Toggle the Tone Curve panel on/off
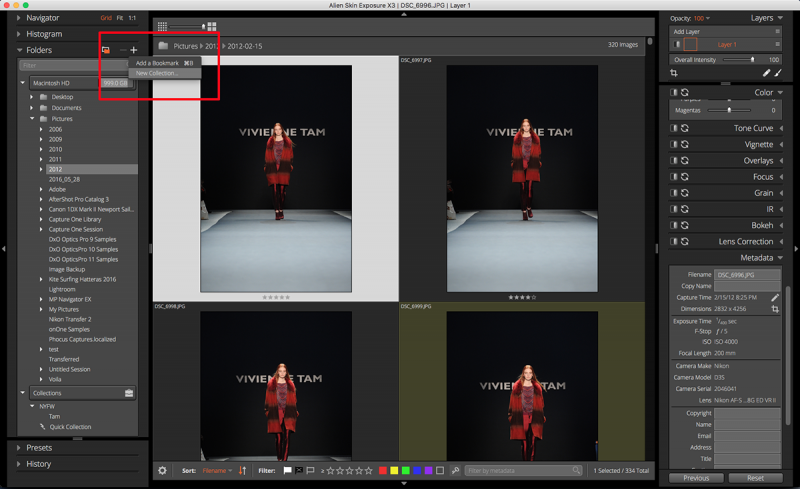 pos(674,128)
